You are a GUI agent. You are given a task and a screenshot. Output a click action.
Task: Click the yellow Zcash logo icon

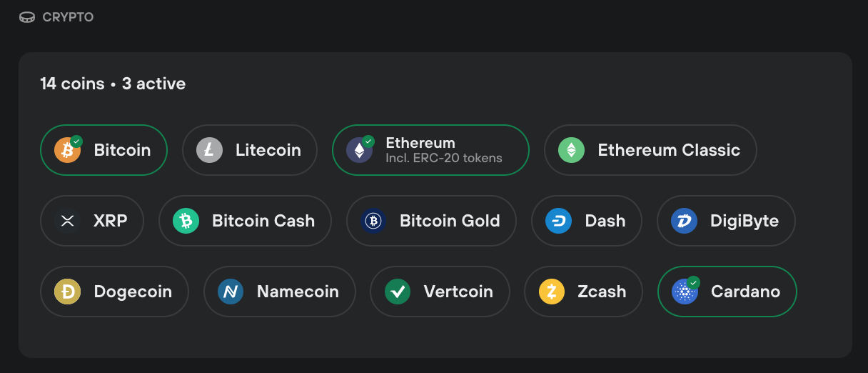(551, 292)
